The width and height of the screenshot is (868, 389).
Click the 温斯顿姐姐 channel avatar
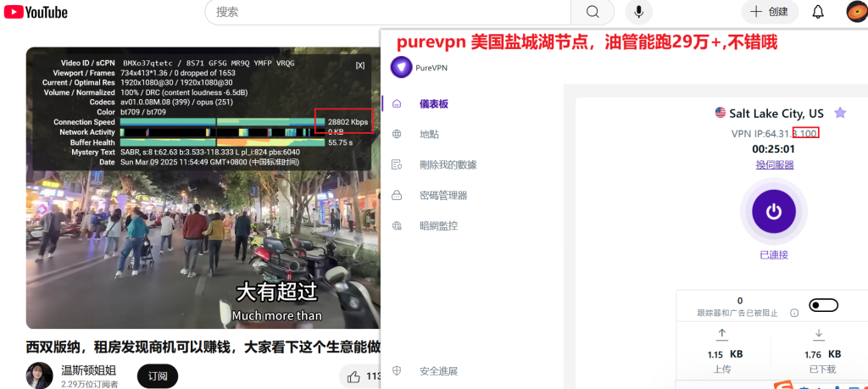(39, 375)
